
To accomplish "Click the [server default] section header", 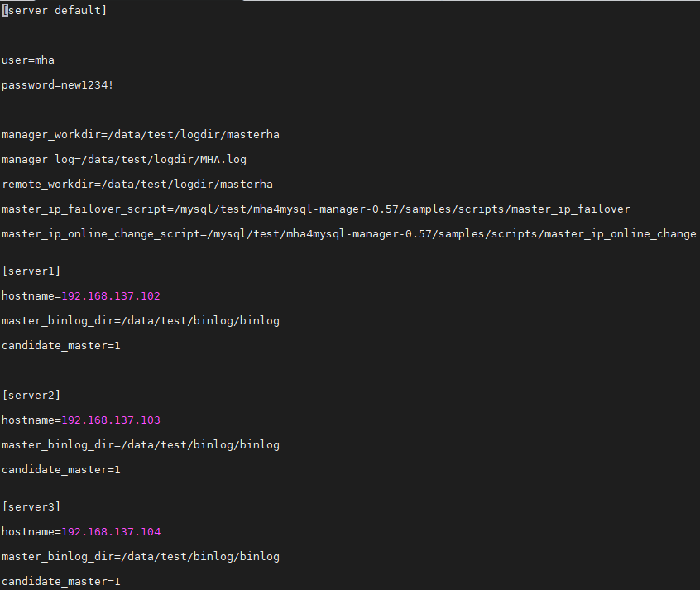I will tap(54, 10).
